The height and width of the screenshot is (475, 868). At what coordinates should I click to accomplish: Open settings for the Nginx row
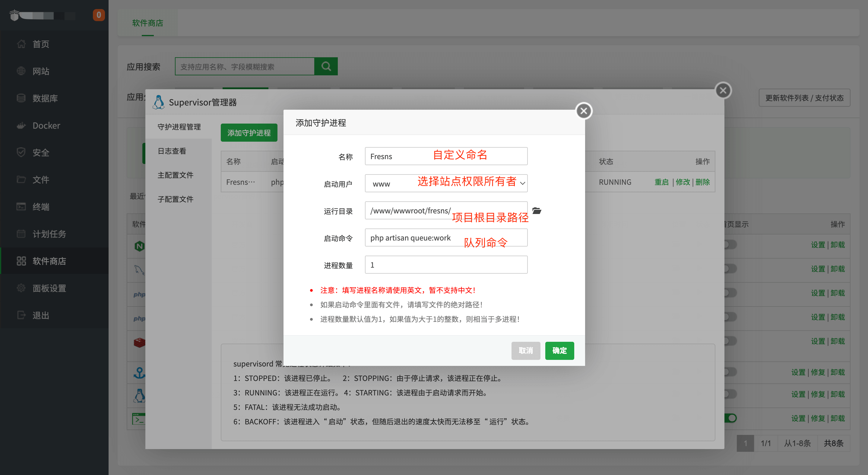tap(818, 245)
